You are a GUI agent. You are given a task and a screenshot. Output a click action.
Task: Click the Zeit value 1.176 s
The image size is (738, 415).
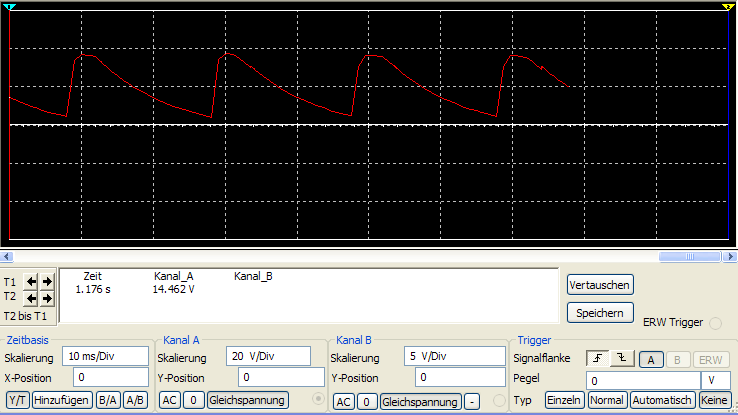(x=93, y=289)
